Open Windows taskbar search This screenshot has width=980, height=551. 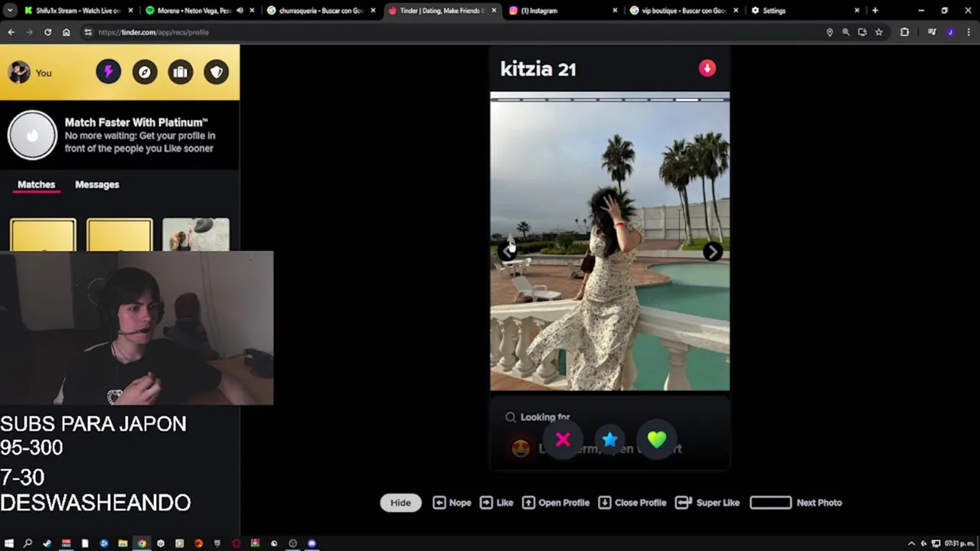(x=28, y=543)
